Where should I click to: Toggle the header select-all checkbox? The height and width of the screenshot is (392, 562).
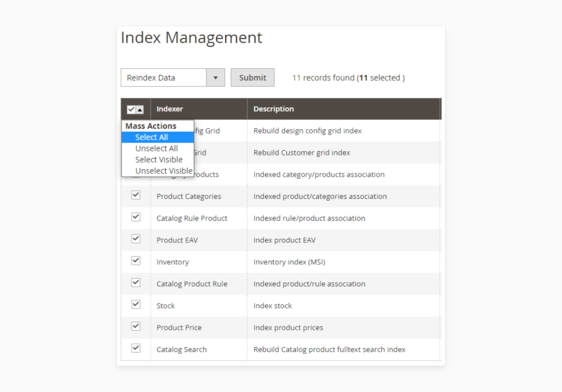click(x=131, y=109)
